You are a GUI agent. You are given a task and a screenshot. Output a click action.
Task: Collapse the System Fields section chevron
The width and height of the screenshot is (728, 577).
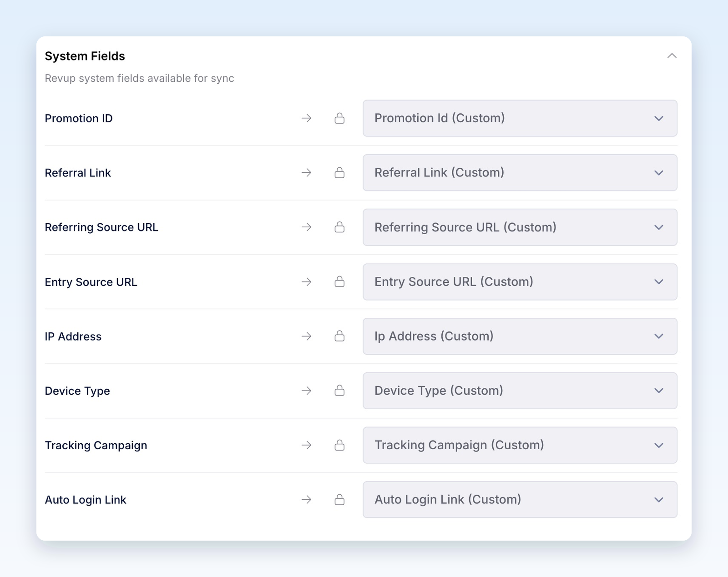[x=672, y=56]
